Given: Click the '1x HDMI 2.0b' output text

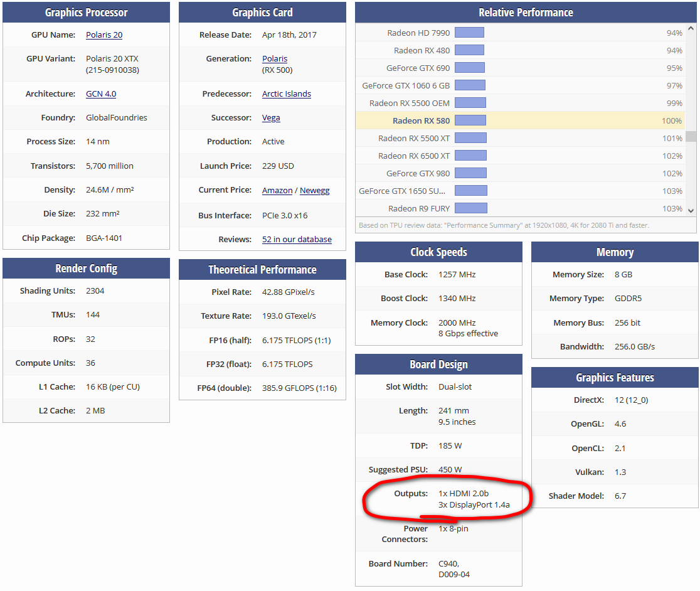Looking at the screenshot, I should click(464, 493).
